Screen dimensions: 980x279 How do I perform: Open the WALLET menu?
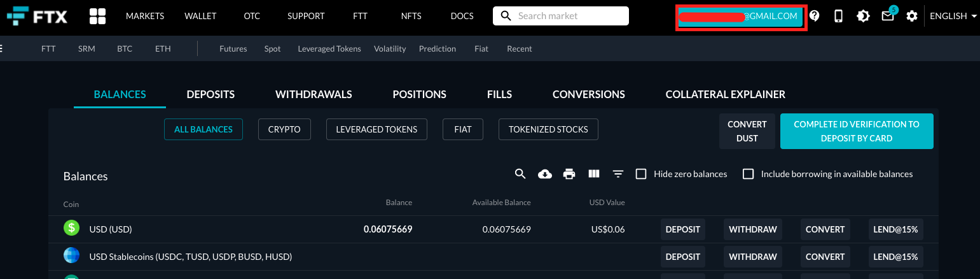pyautogui.click(x=200, y=16)
